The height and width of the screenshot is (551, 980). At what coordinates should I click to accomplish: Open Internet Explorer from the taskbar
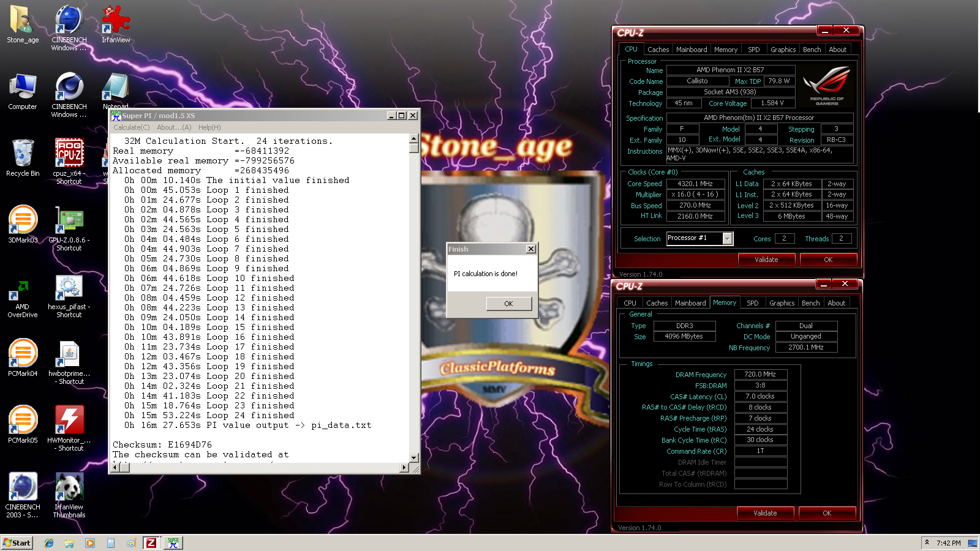click(x=49, y=543)
